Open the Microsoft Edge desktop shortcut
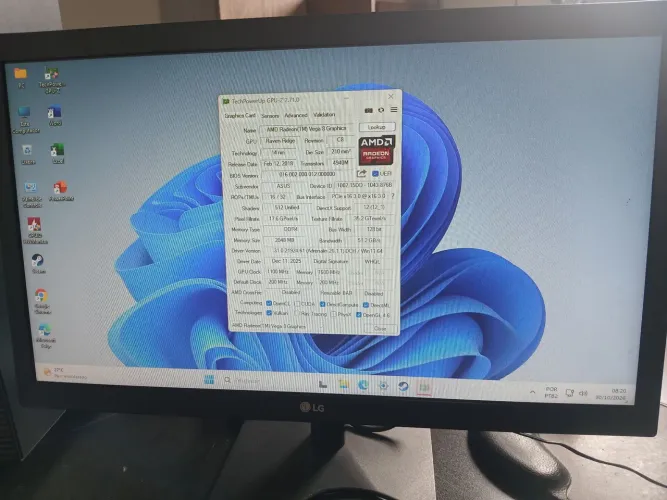The image size is (667, 500). click(x=45, y=336)
